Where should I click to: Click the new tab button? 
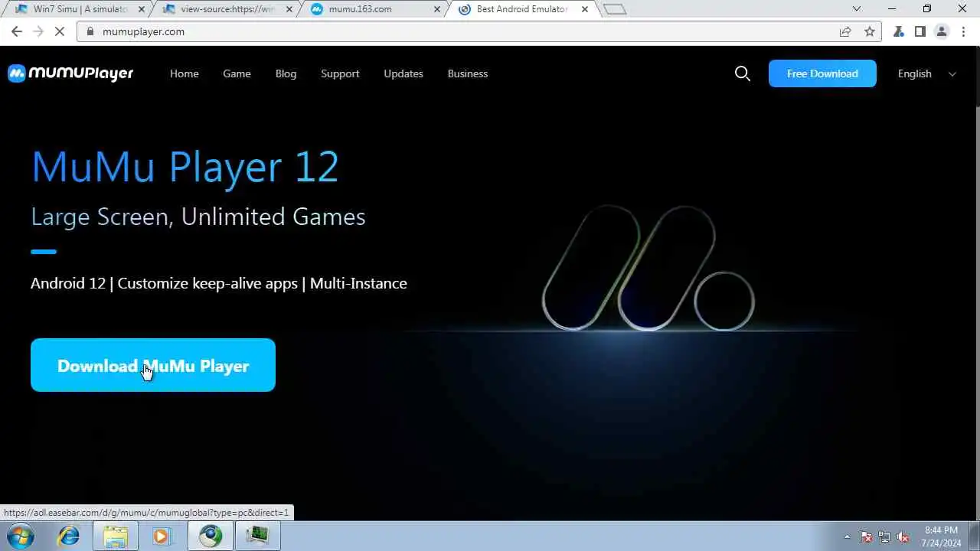pyautogui.click(x=615, y=9)
